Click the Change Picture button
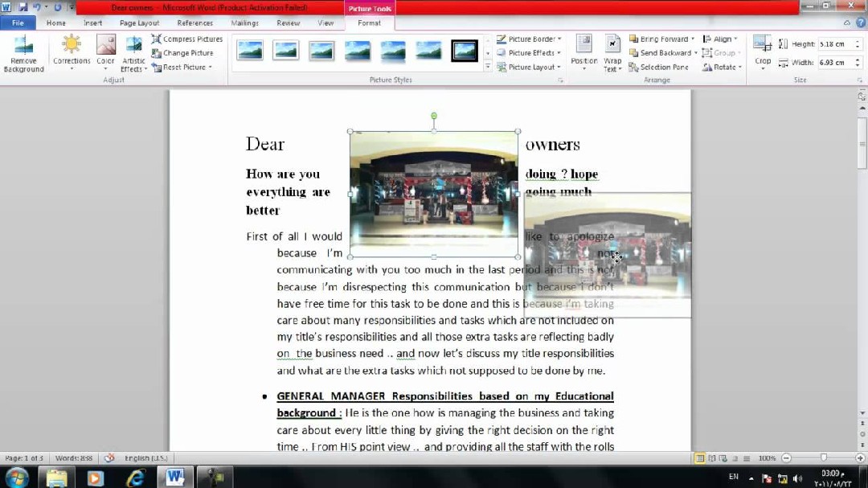The height and width of the screenshot is (488, 868). [x=182, y=53]
